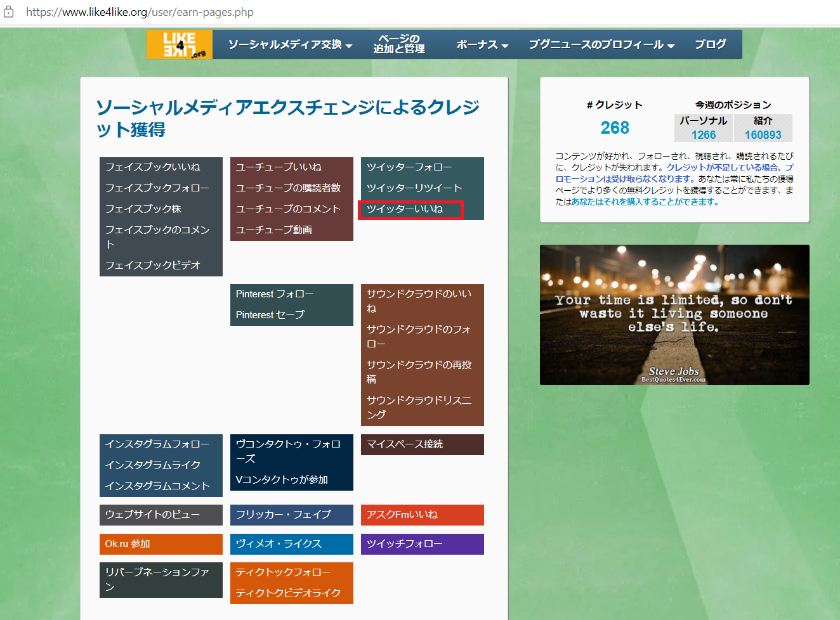Open リバーブネーションファン link
This screenshot has width=840, height=620.
tap(157, 579)
